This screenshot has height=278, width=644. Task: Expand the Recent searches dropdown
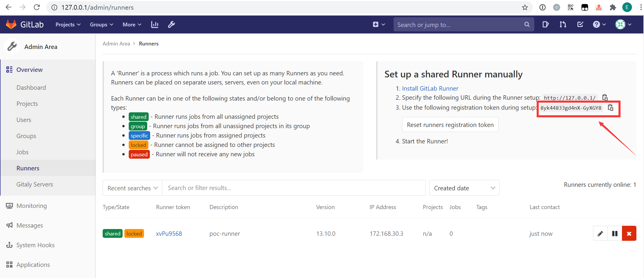click(x=133, y=188)
